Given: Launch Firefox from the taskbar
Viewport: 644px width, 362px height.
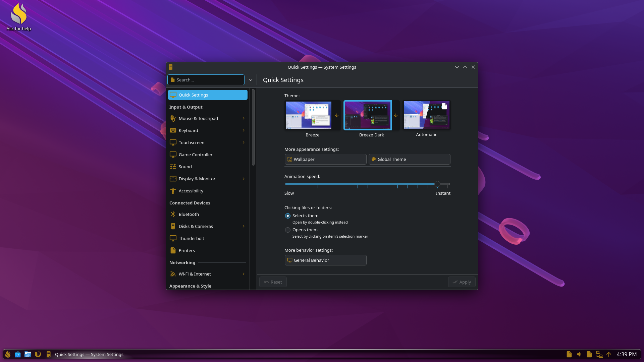Looking at the screenshot, I should click(x=38, y=354).
